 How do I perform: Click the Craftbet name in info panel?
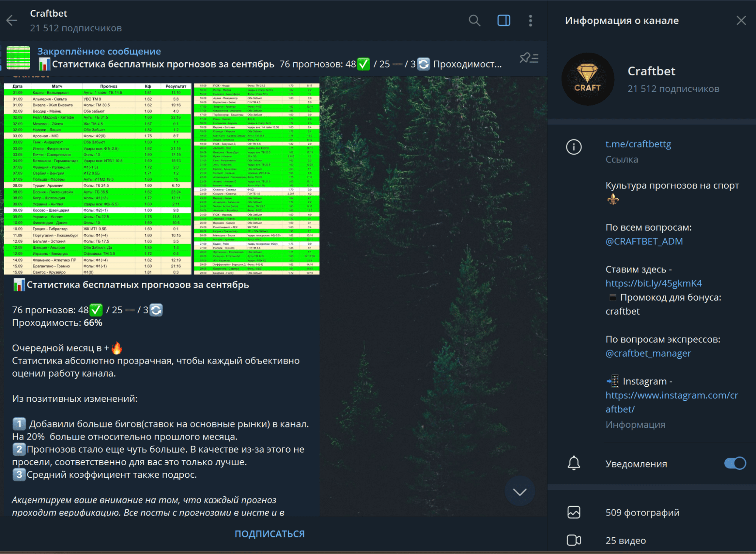[651, 71]
